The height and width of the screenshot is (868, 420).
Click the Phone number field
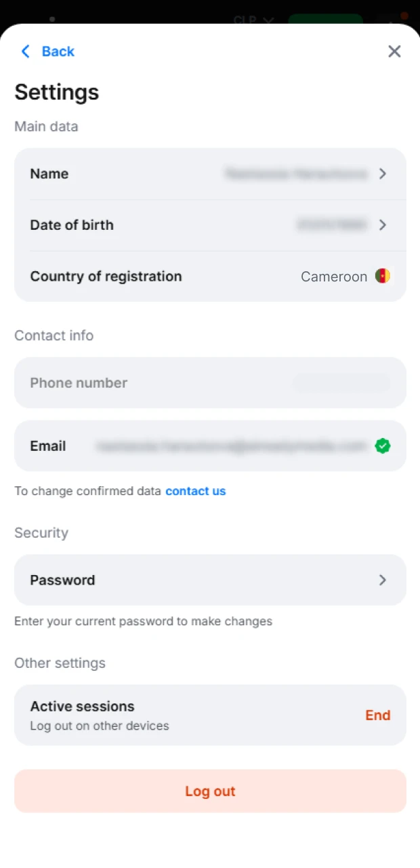210,382
